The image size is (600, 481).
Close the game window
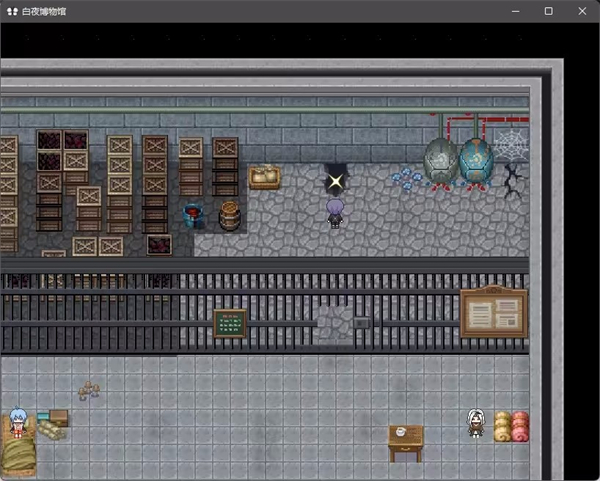pos(582,11)
